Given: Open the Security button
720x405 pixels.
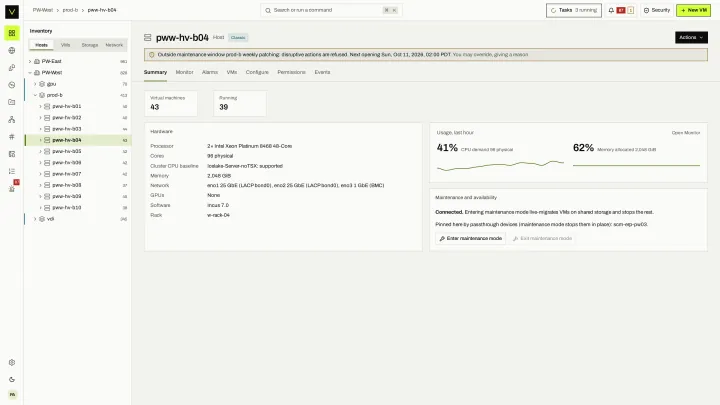Looking at the screenshot, I should tap(657, 10).
